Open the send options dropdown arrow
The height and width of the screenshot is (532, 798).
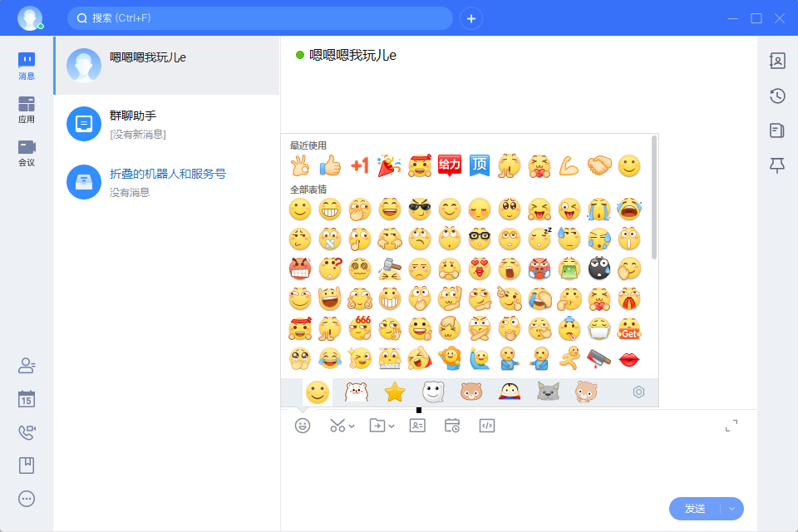[x=731, y=509]
